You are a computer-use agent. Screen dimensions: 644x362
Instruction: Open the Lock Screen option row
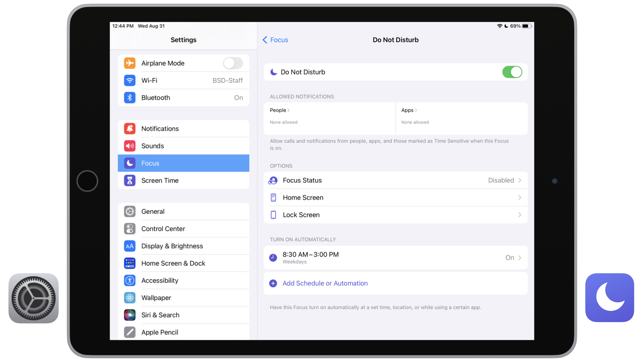(395, 215)
